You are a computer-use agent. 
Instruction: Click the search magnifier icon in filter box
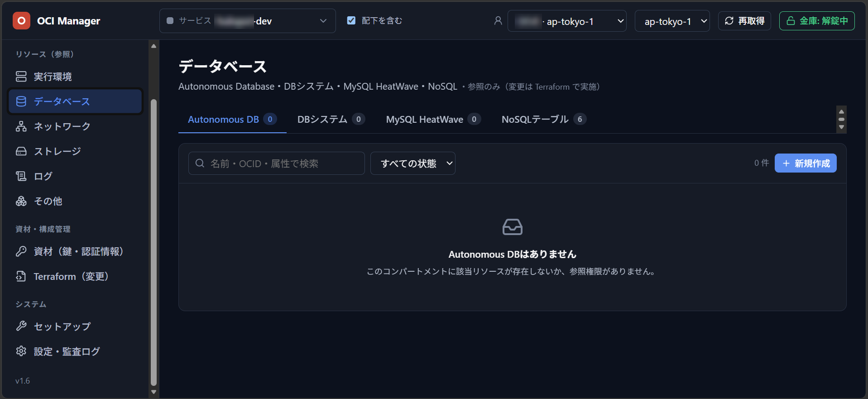200,163
